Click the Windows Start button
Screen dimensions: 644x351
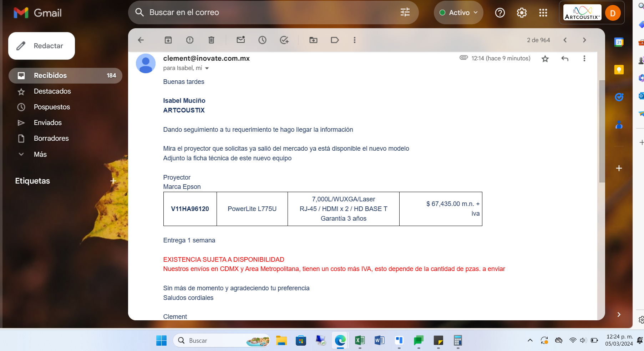[x=161, y=341]
